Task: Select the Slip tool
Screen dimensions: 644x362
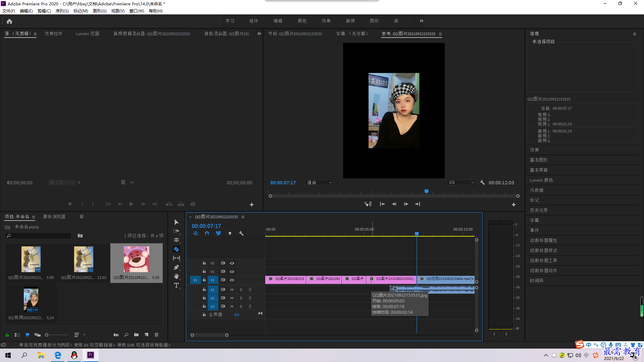Action: click(x=176, y=258)
